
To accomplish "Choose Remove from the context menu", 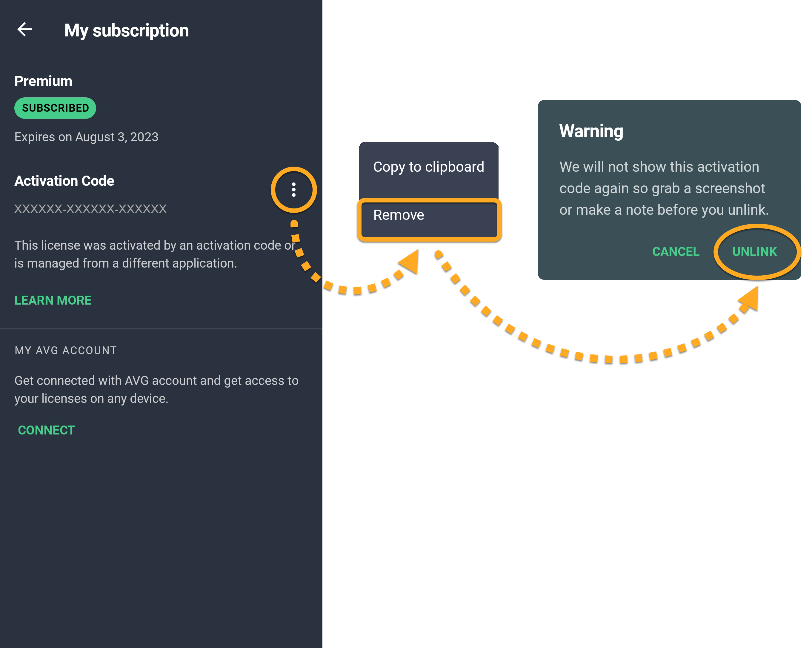I will pos(428,216).
